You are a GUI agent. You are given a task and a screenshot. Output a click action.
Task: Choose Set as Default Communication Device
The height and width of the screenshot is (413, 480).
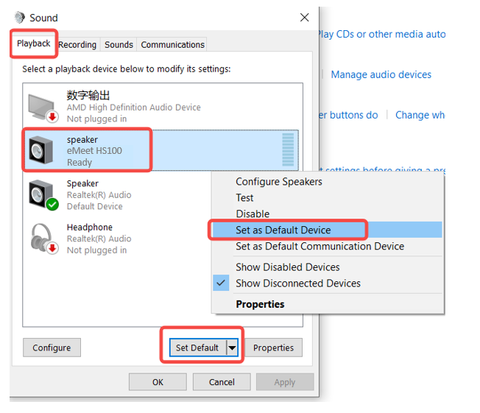pyautogui.click(x=320, y=246)
